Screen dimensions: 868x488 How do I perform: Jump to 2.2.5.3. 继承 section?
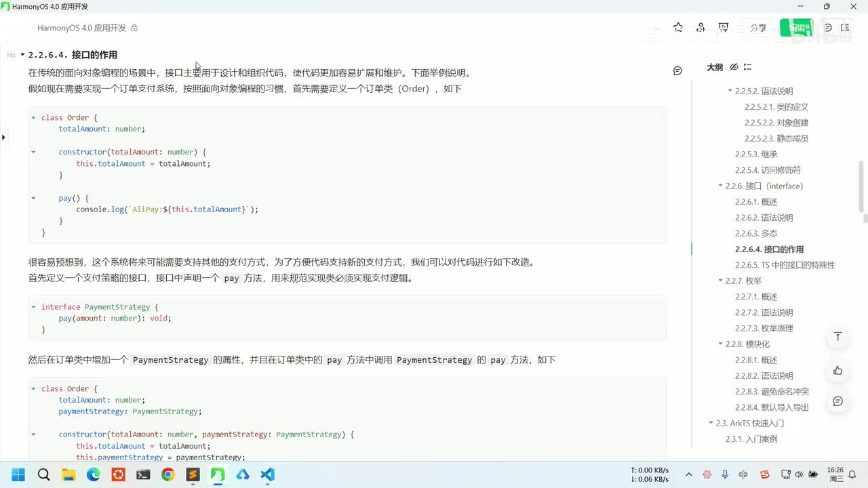[756, 155]
